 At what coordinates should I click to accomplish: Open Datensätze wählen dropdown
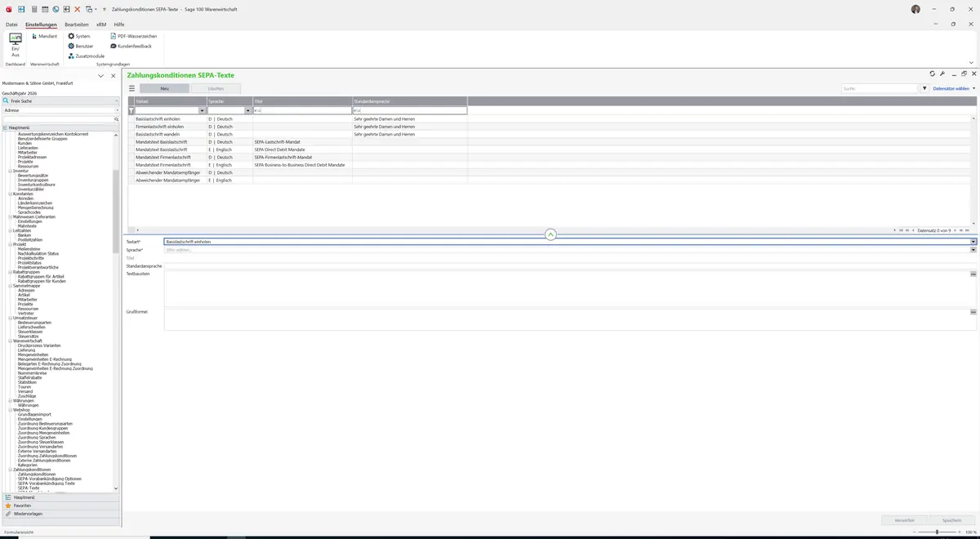[954, 88]
